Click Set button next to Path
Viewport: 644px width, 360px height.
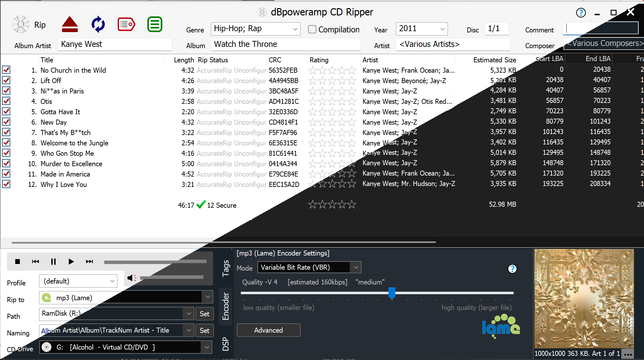[204, 314]
